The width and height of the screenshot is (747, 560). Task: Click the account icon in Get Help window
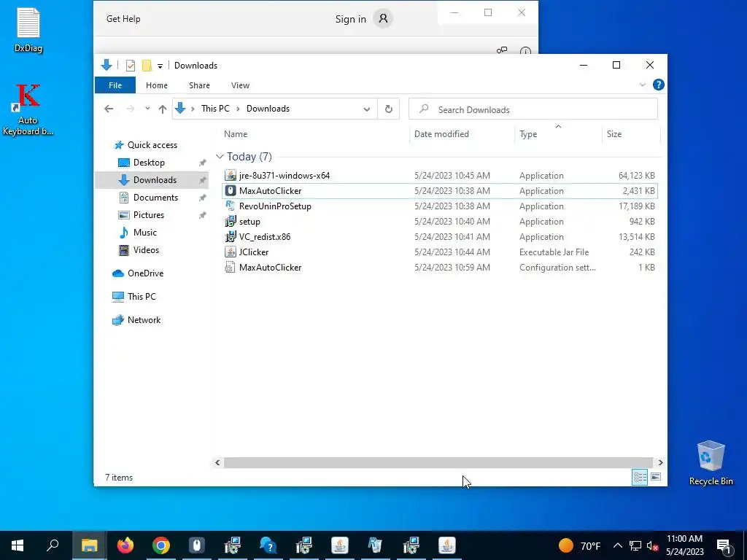(383, 19)
